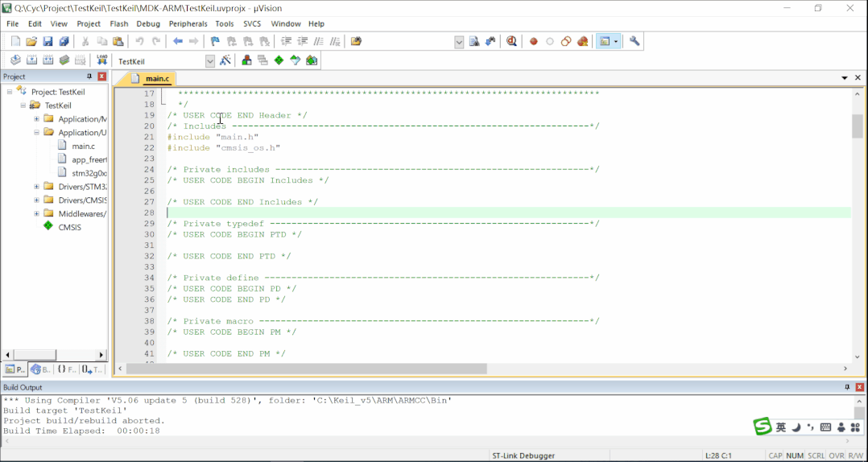Open the TestKeil target selection dropdown
868x462 pixels.
(x=210, y=61)
